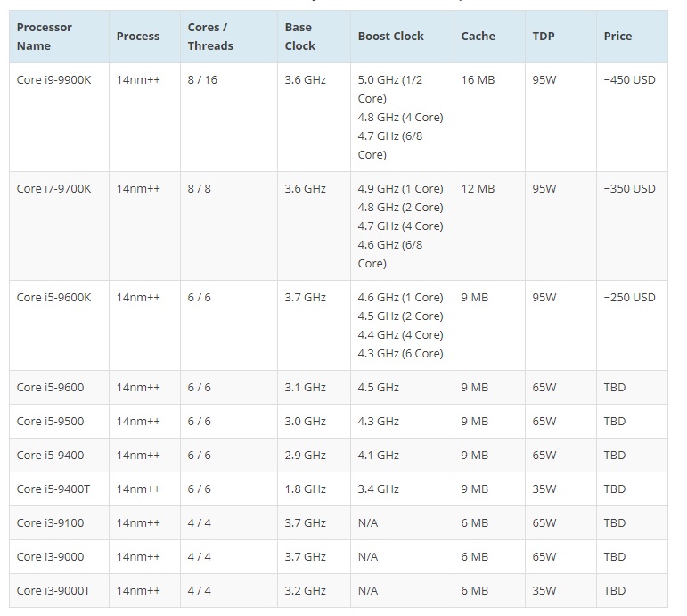Screen dimensions: 687x616
Task: Click the 4.1 GHz boost clock cell
Action: 402,455
